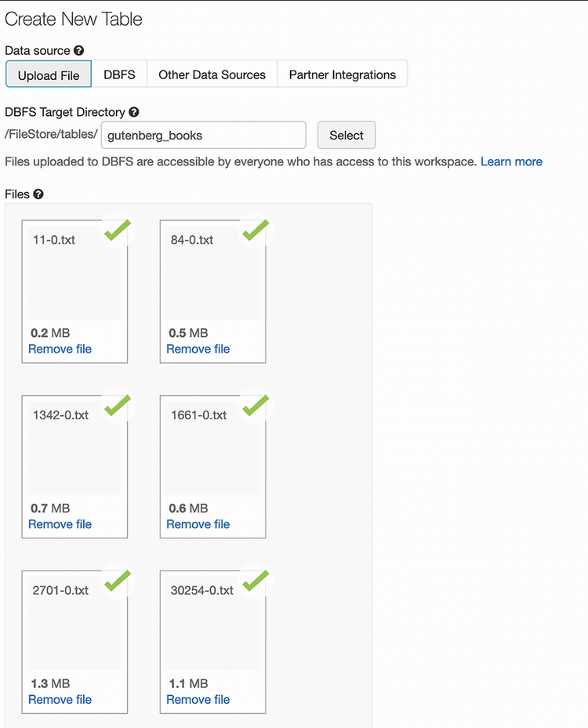The width and height of the screenshot is (588, 728).
Task: Remove file 2701-0.txt
Action: tap(60, 699)
